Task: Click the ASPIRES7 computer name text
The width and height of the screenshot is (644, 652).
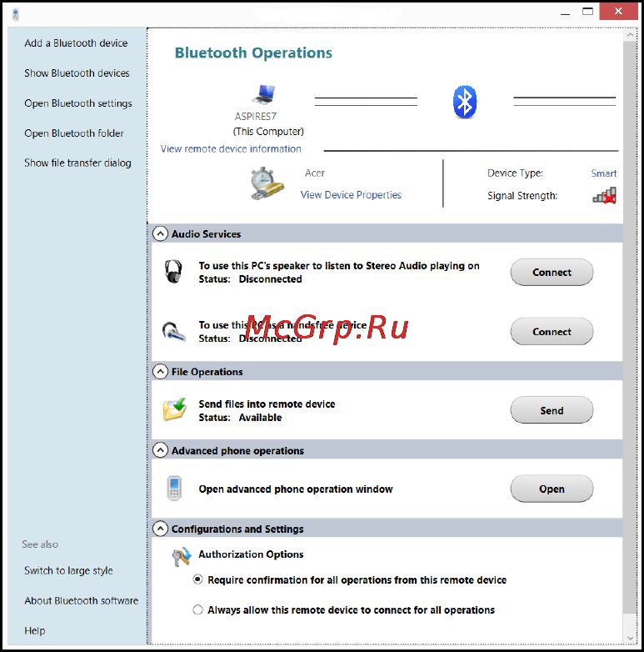Action: pos(256,117)
